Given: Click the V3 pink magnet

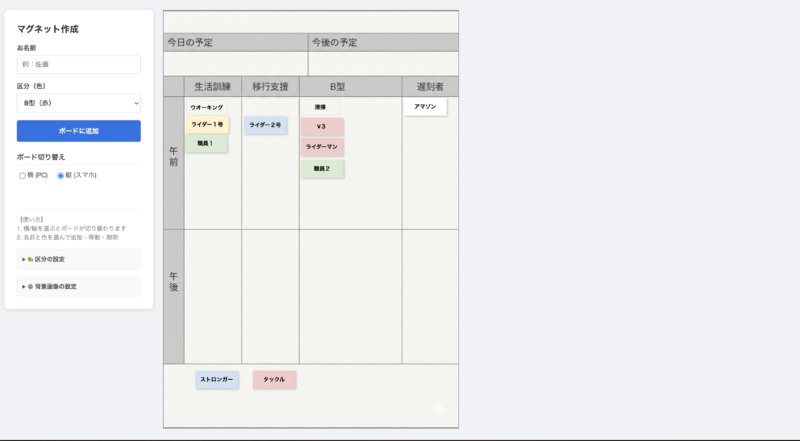Looking at the screenshot, I should (322, 127).
